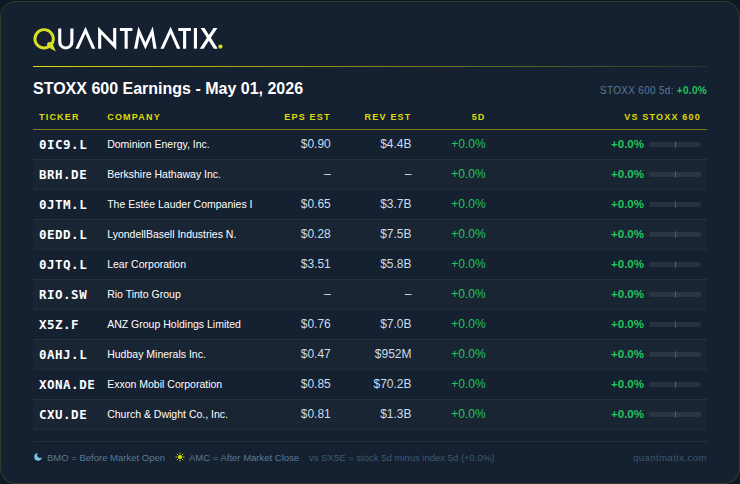Screen dimensions: 740x484
Task: Select ticker 0IC9.L
Action: pos(63,145)
